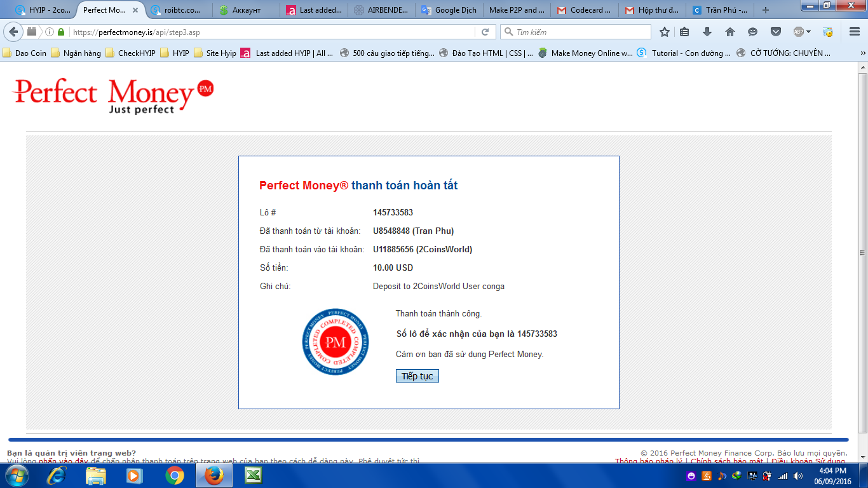Viewport: 868px width, 488px height.
Task: Click the orange music note tray icon
Action: pos(722,476)
